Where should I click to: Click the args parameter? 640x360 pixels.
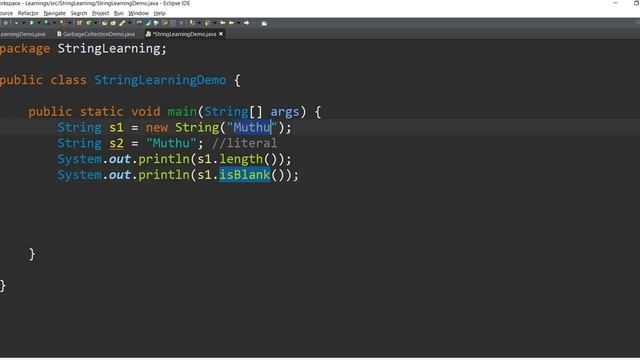tap(285, 112)
